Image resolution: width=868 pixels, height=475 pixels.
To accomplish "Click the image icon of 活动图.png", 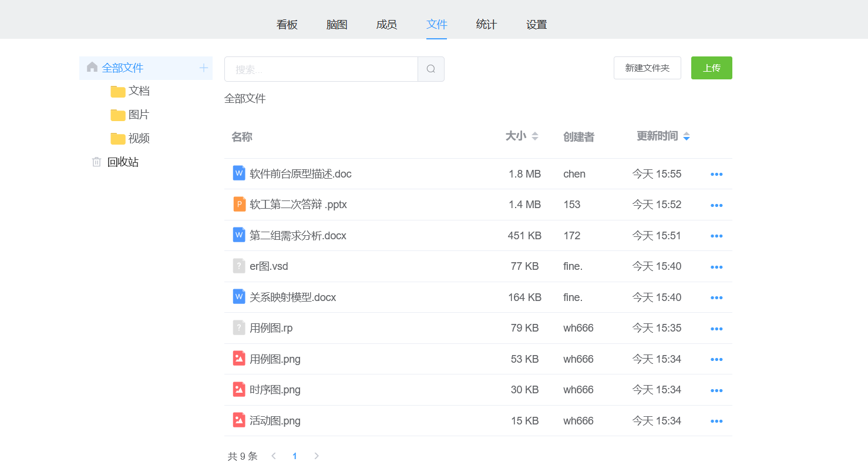I will [239, 420].
